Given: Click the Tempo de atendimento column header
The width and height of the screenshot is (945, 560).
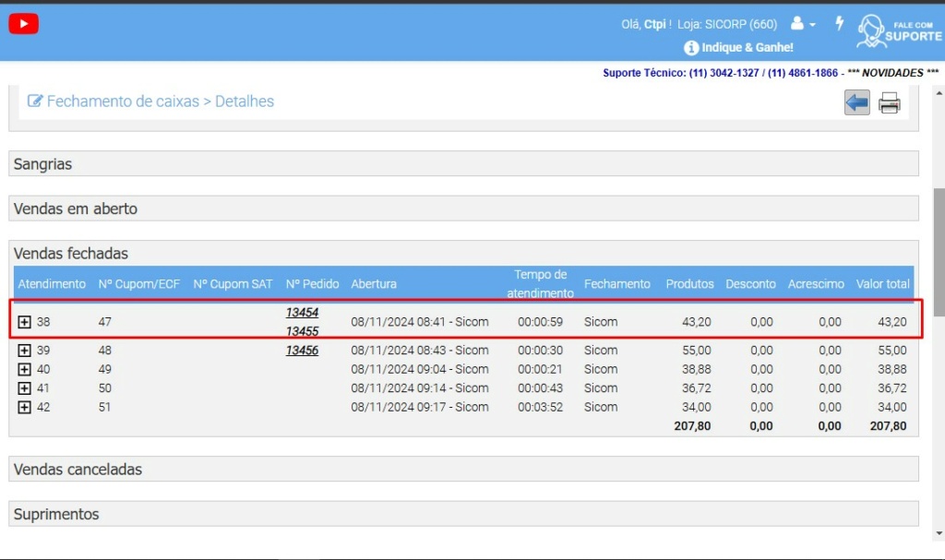Looking at the screenshot, I should (540, 284).
